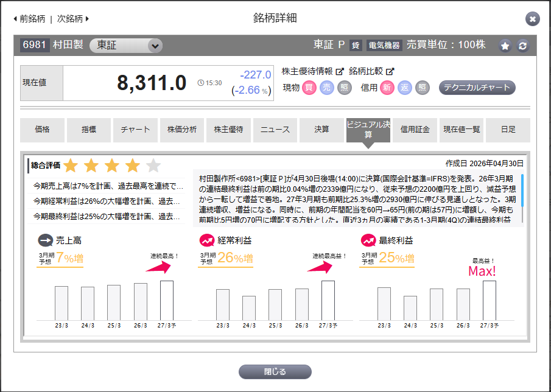Click the 今期売上高は7%を計画 summary row
This screenshot has height=392, width=551.
(x=106, y=186)
